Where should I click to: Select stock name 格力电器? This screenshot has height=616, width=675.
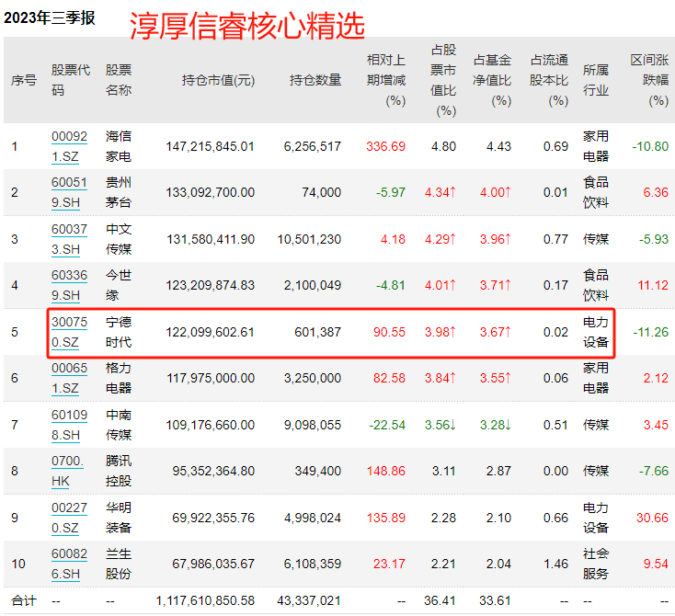click(x=119, y=379)
